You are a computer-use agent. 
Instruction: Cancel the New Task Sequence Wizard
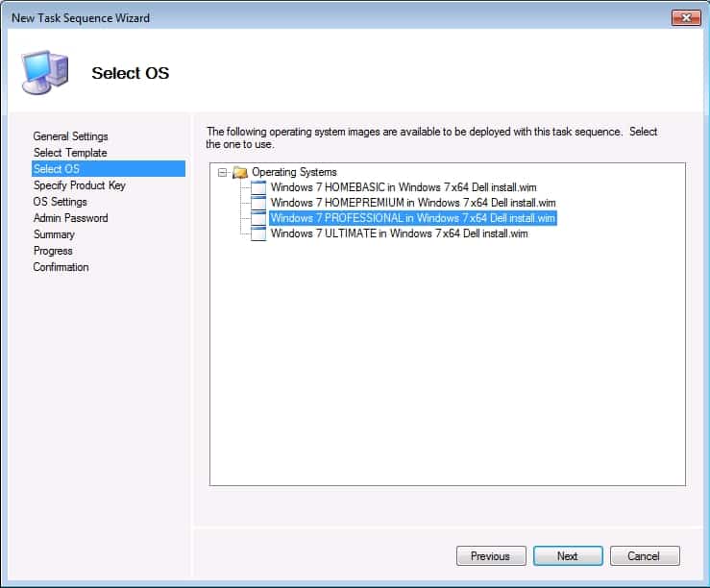pos(645,556)
